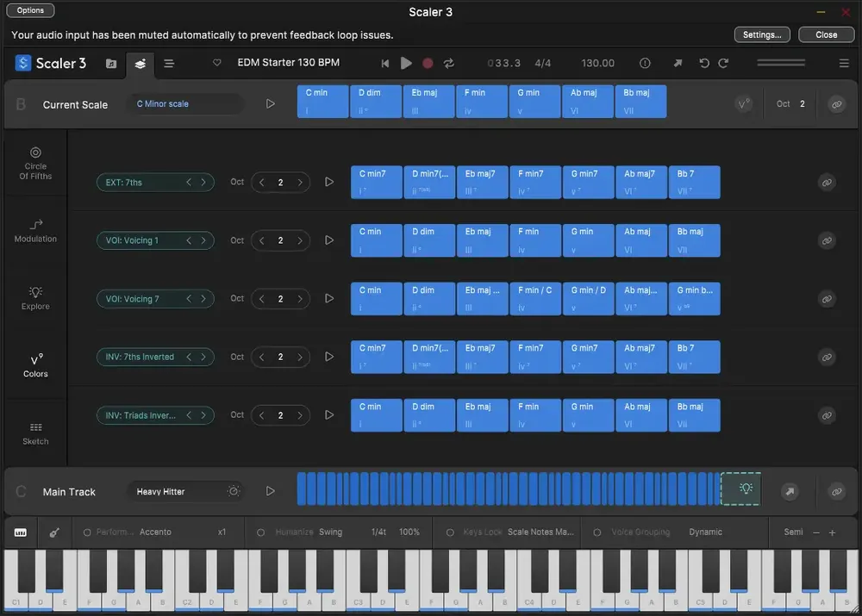Open the C Minor scale dropdown
862x616 pixels.
pos(185,104)
